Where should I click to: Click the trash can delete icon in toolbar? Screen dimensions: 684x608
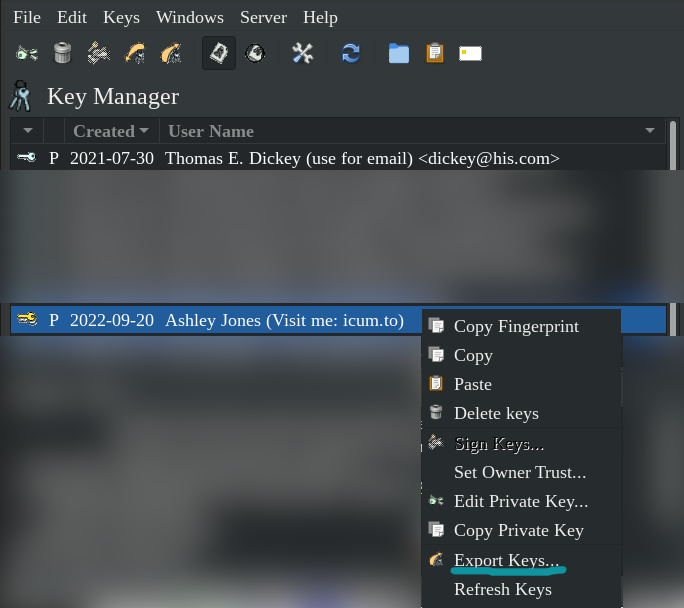(x=62, y=53)
